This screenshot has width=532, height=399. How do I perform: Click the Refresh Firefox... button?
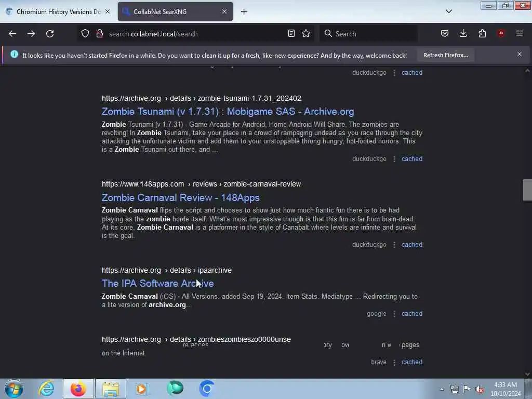(x=445, y=55)
